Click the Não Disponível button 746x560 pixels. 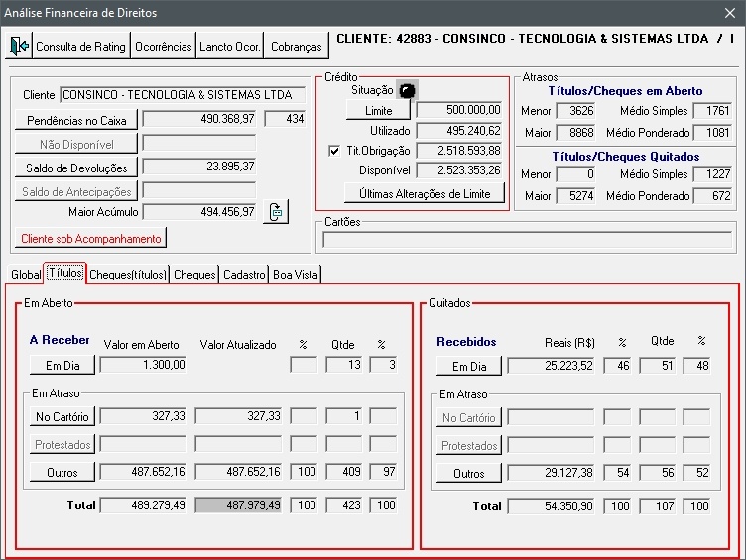coord(76,144)
